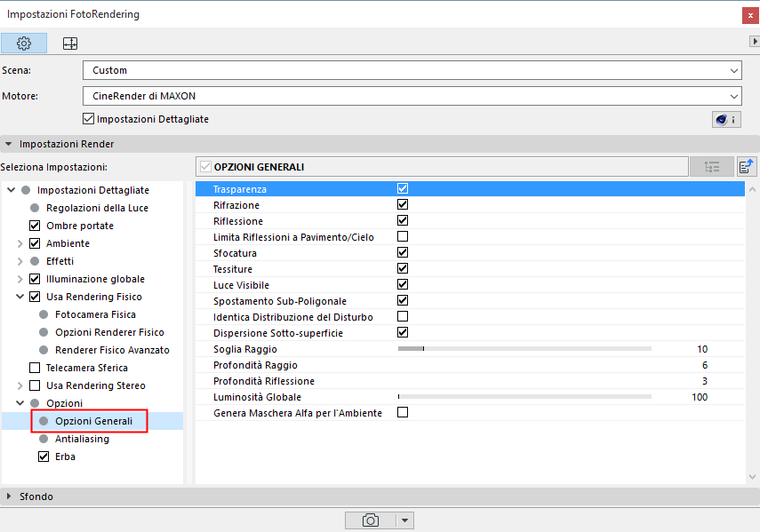Uncheck Dispersione Sotto-superficie option
760x532 pixels.
[x=403, y=332]
